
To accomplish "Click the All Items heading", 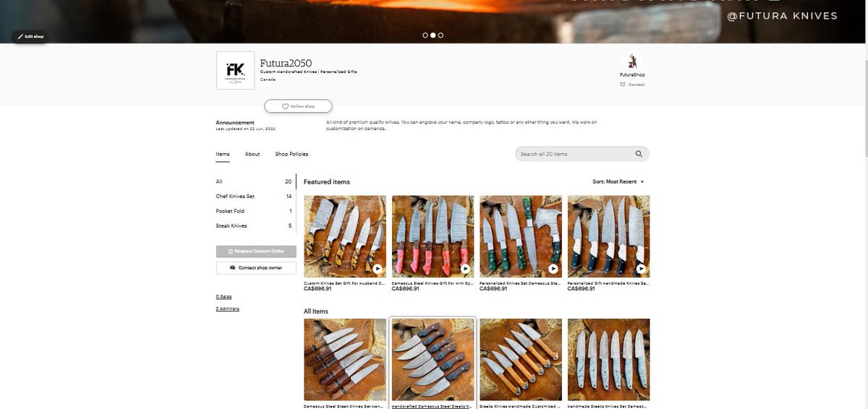I will [316, 311].
